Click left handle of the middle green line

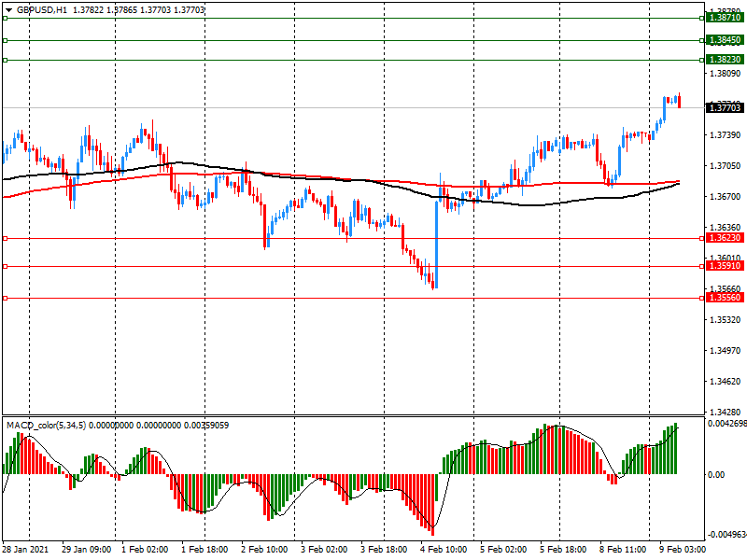click(x=5, y=40)
